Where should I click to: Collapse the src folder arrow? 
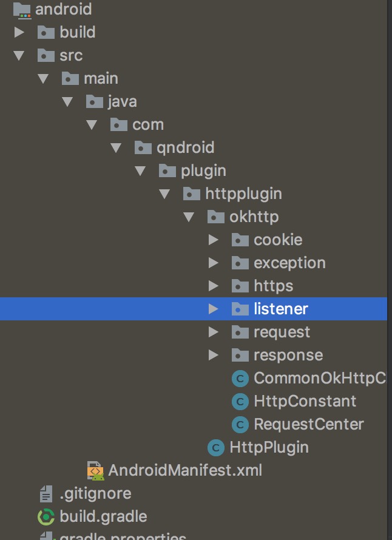19,55
